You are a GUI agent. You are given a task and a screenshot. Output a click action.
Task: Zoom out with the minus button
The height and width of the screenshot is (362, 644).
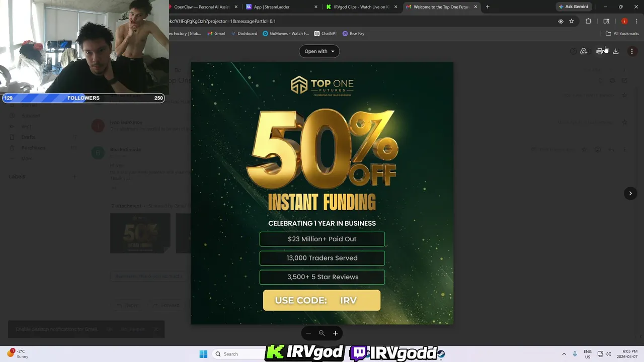tap(308, 333)
